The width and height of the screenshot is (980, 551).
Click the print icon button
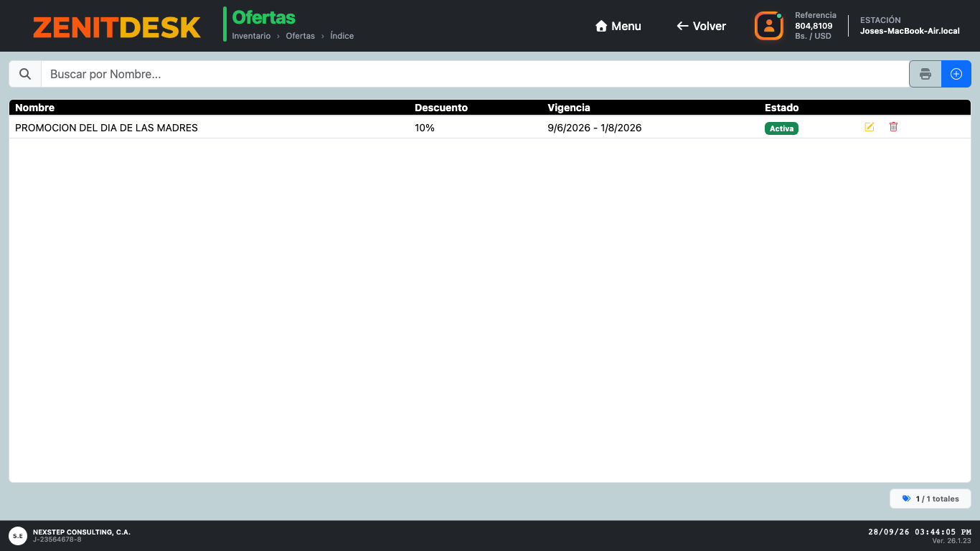[x=925, y=74]
